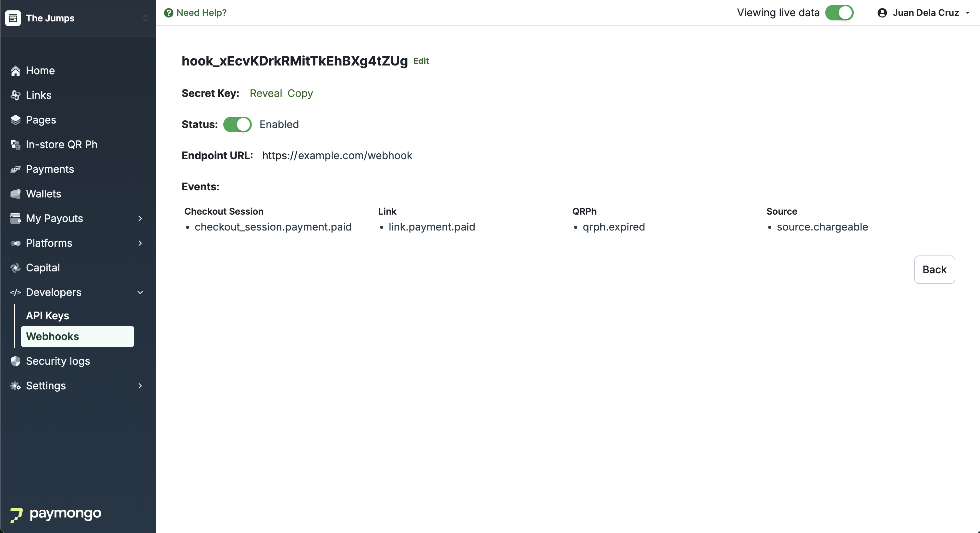Click Source column heading
This screenshot has height=533, width=980.
[781, 211]
